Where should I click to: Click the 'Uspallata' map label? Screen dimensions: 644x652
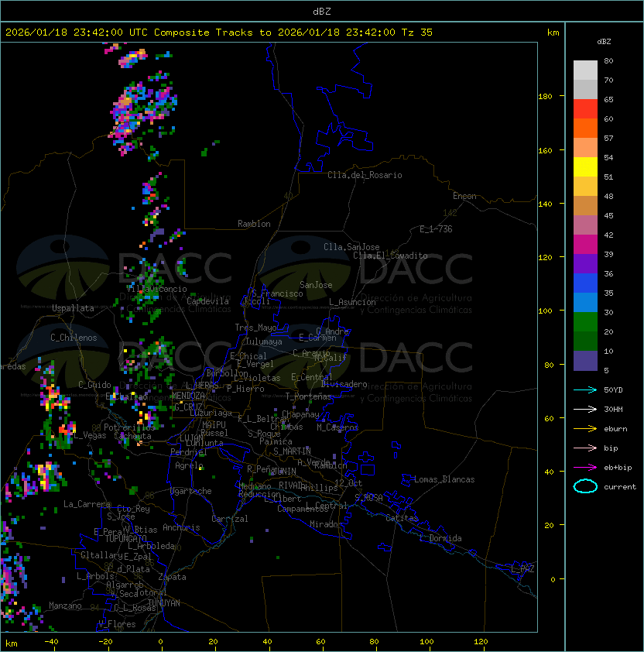pos(73,308)
